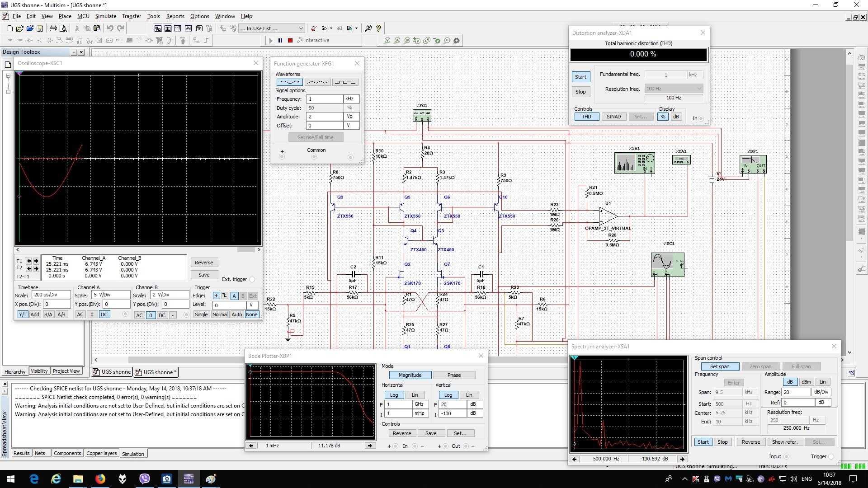Set the Bode horizontal axis to Lin
This screenshot has height=488, width=868.
[415, 395]
